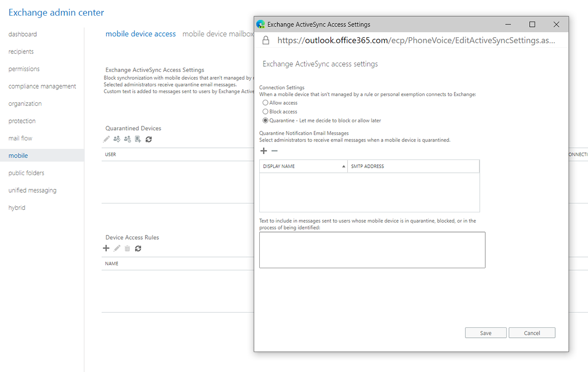This screenshot has width=588, height=372.
Task: Open protection in left navigation
Action: [x=22, y=121]
